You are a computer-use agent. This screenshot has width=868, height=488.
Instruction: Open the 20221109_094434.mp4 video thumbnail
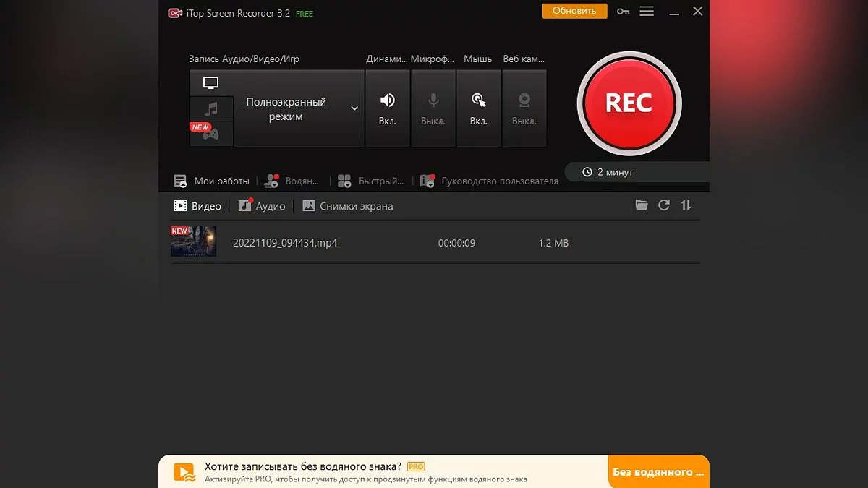(x=193, y=242)
